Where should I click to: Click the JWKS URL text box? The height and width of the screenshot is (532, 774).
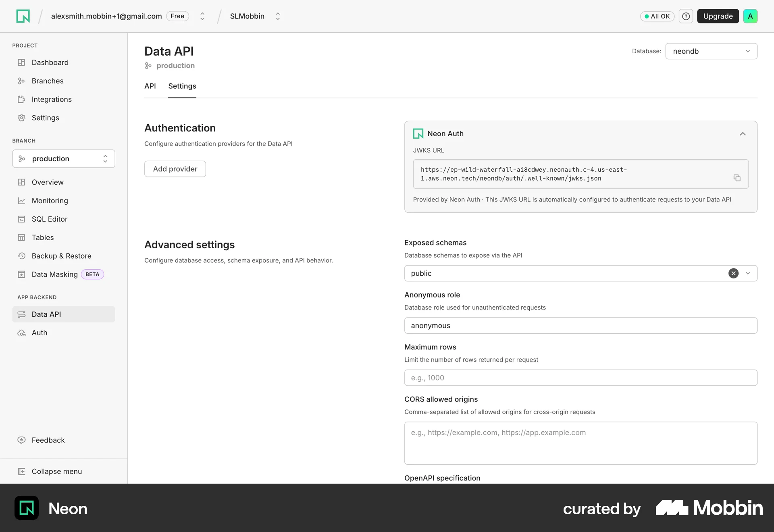pos(580,174)
